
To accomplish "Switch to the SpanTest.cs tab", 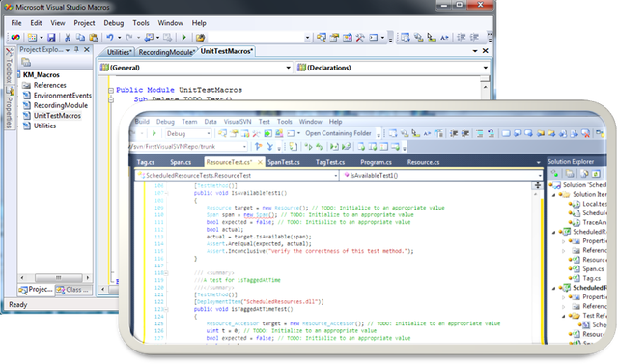I will pos(283,162).
